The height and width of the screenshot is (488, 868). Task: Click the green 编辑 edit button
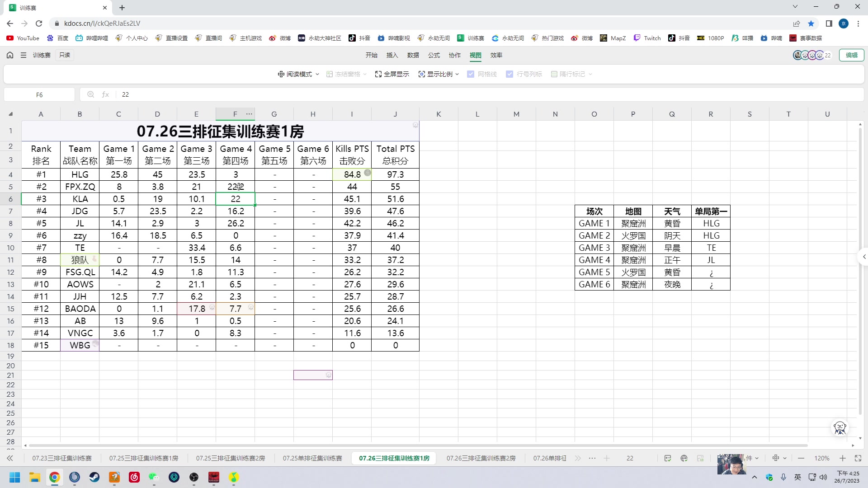[852, 55]
